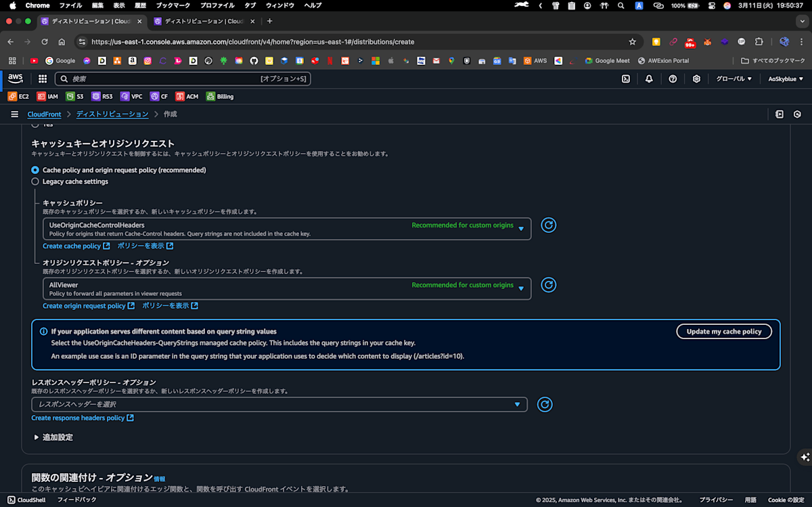Image resolution: width=812 pixels, height=507 pixels.
Task: Open フィードバック in the footer
Action: pos(76,500)
